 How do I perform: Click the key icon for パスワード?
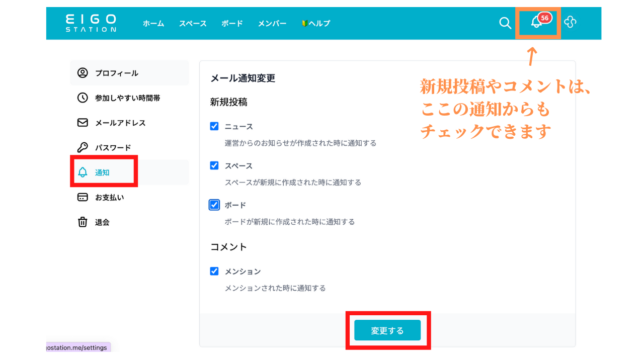tap(83, 147)
